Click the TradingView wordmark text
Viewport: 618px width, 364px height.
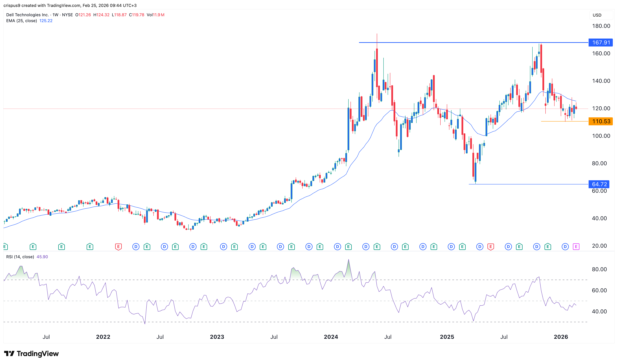pos(38,353)
